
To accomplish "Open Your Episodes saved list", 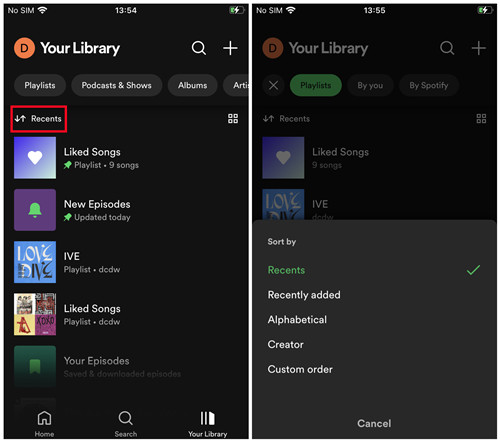I will [127, 366].
